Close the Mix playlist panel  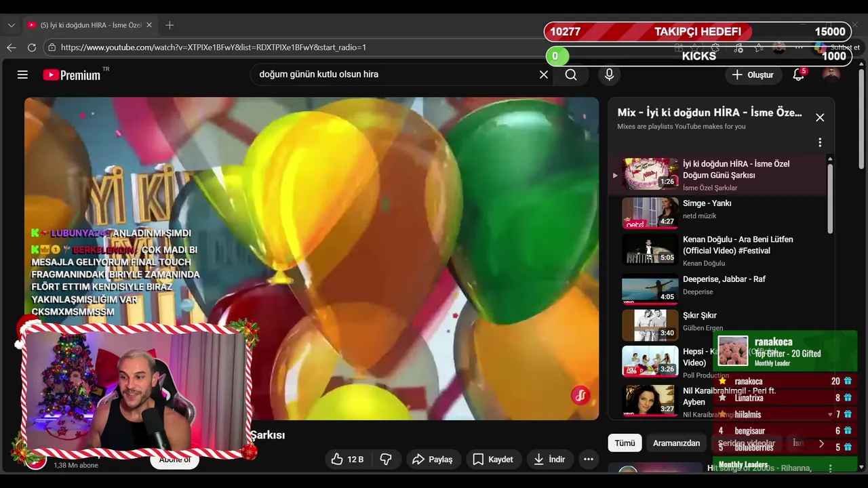pos(820,117)
